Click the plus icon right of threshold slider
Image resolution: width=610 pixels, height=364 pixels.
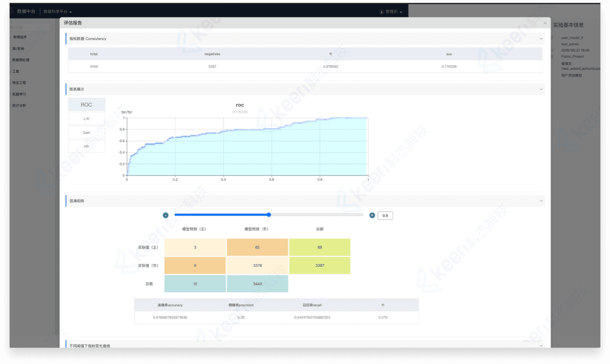click(372, 216)
